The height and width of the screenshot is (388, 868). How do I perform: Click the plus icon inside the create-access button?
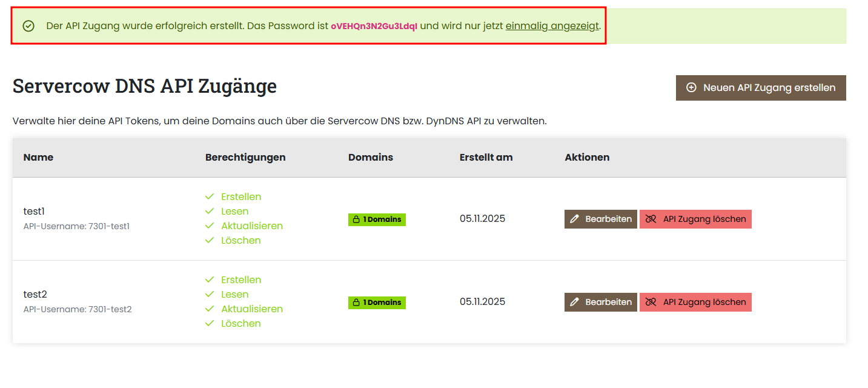tap(691, 87)
